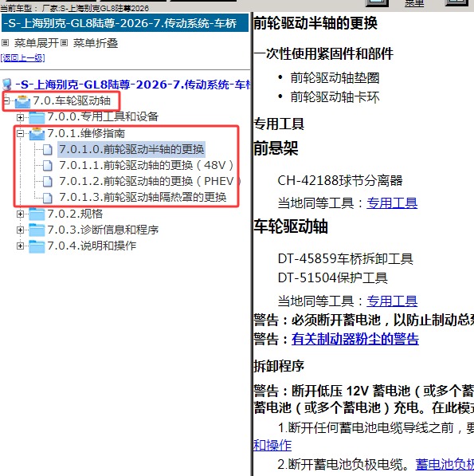
Task: Click the 前悬架 heading
Action: pos(276,148)
